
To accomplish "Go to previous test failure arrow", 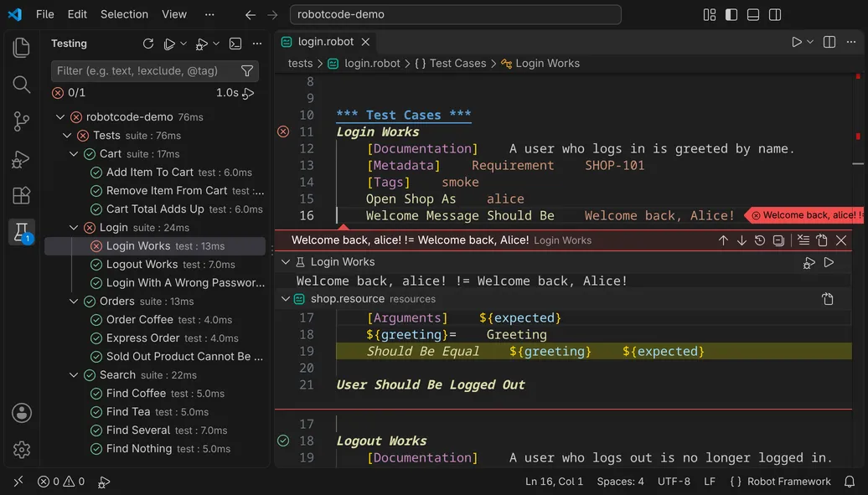I will [x=723, y=240].
